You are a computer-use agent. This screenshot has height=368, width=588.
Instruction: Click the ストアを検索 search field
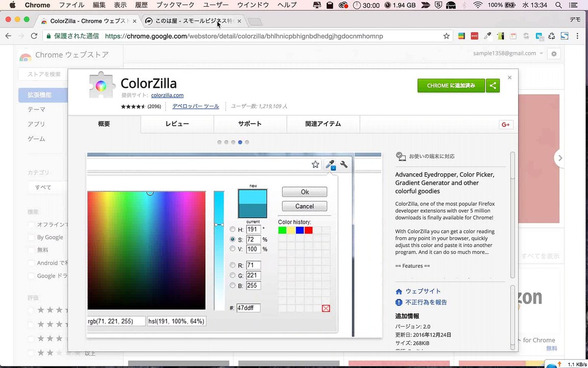pos(43,74)
